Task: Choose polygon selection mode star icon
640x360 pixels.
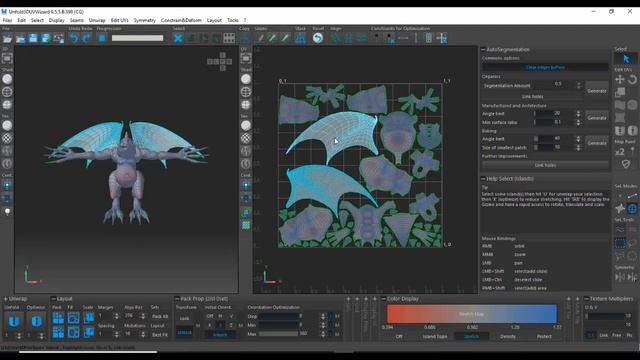Action: 620,209
